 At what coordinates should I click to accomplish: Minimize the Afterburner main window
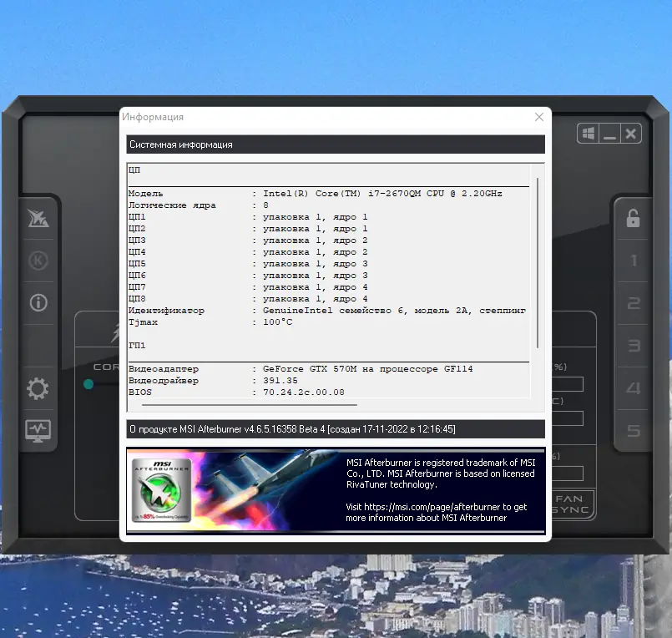tap(609, 133)
